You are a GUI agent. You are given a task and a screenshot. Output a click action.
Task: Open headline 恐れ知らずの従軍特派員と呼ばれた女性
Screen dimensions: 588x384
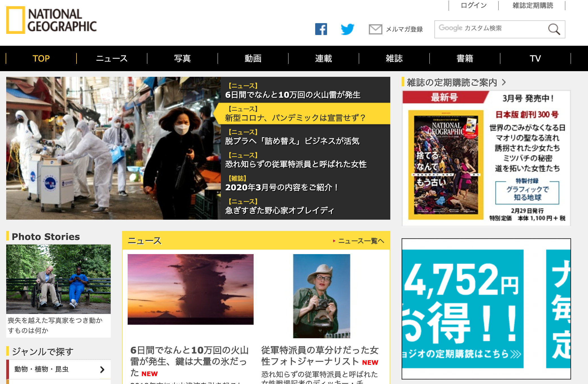[296, 164]
